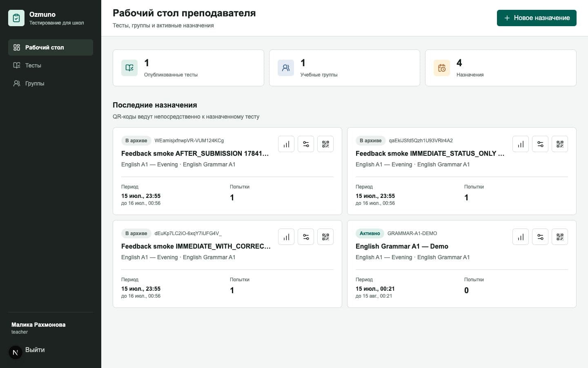The height and width of the screenshot is (368, 588).
Task: Click title English Grammar A1 — Demo
Action: [x=402, y=246]
